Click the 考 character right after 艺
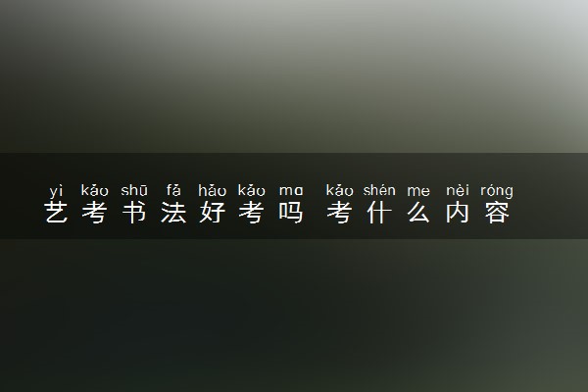588x392 pixels. [x=95, y=213]
